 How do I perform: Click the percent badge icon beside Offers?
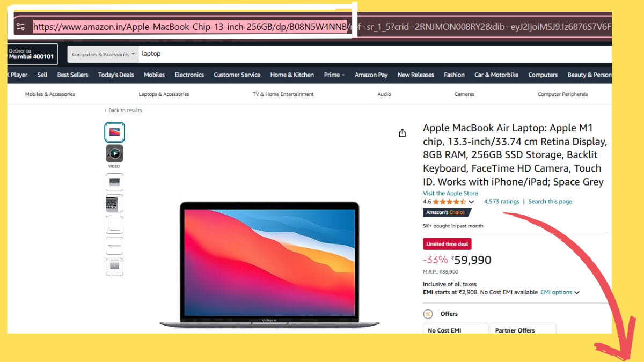428,314
